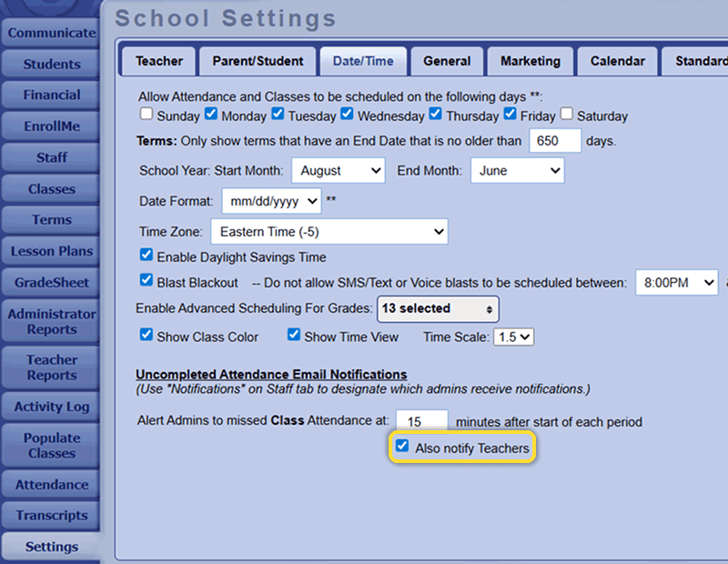Expand the Time Scale dropdown
Image resolution: width=728 pixels, height=564 pixels.
(513, 337)
